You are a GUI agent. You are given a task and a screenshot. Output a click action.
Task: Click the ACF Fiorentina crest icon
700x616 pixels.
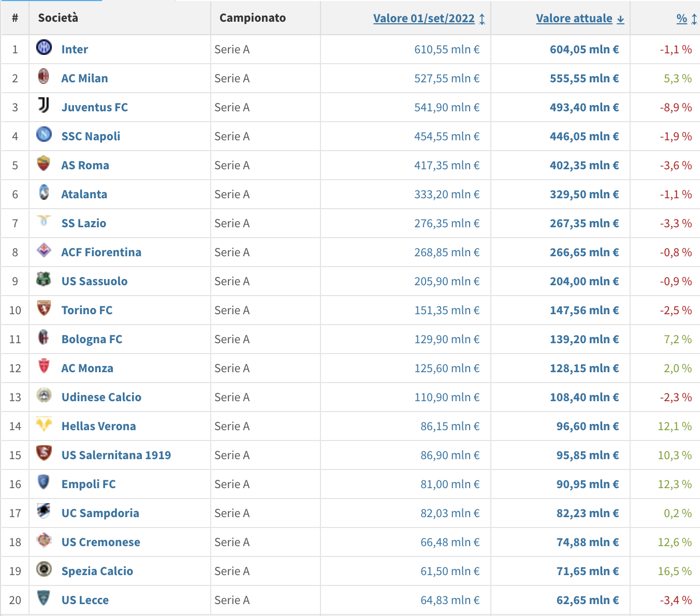[44, 250]
